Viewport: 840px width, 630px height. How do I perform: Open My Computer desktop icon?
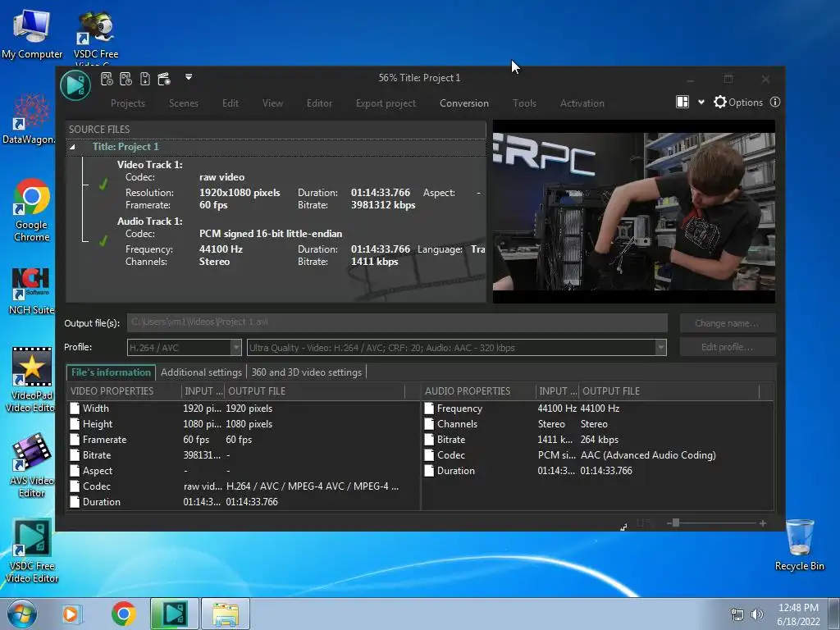[x=32, y=33]
